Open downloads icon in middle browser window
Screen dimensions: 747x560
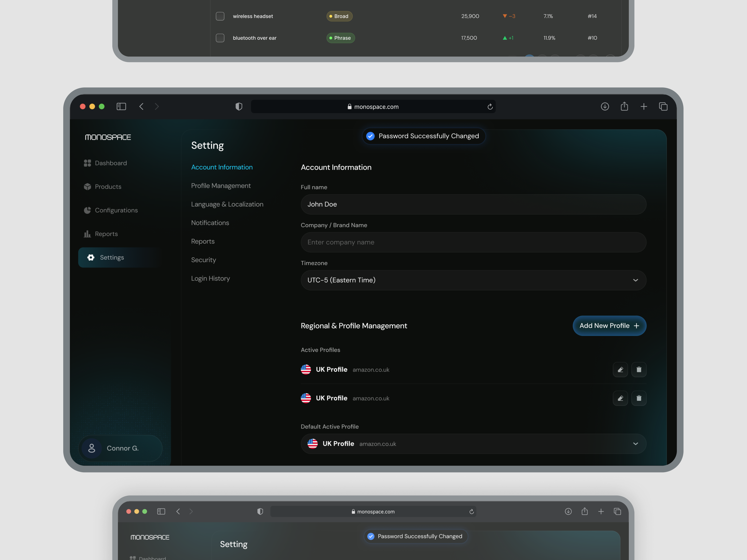[605, 107]
